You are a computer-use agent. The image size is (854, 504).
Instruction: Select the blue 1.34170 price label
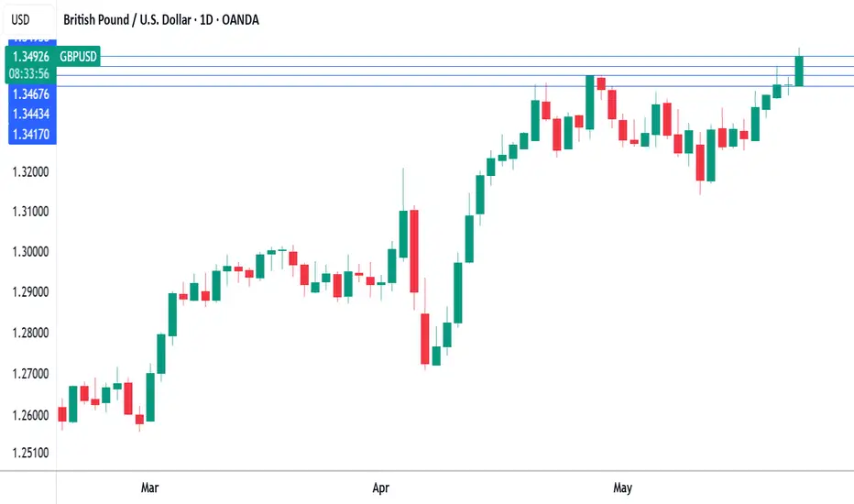pyautogui.click(x=31, y=134)
